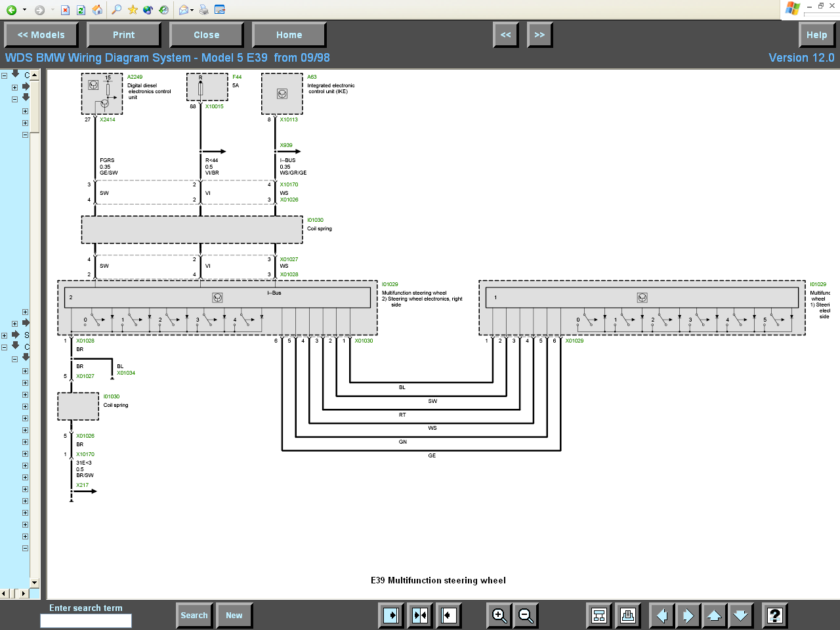Pan diagram left with the left arrow
Viewport: 840px width, 630px height.
point(661,616)
